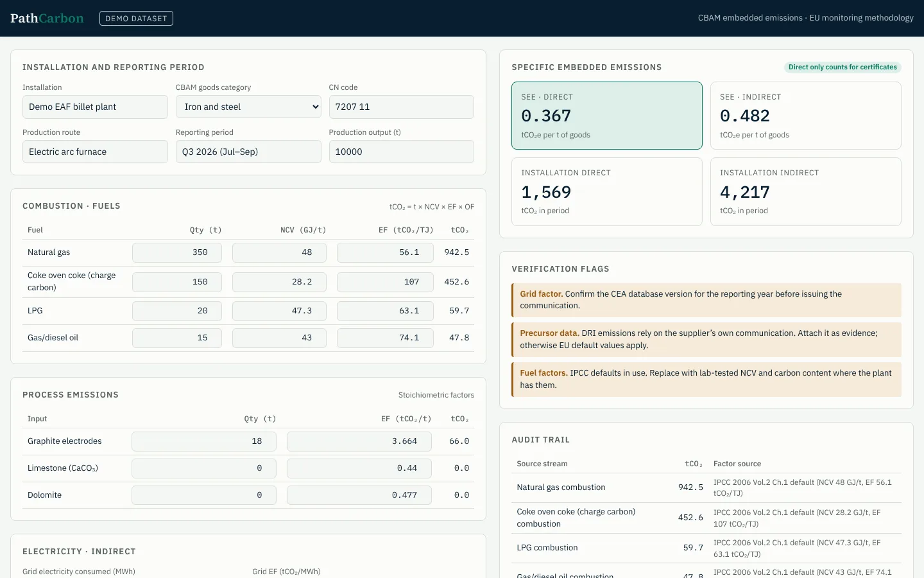Edit Limestone quantity field

pyautogui.click(x=204, y=468)
